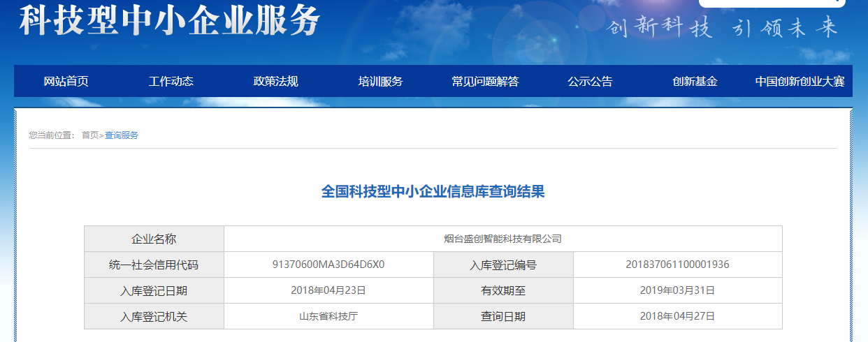
Task: Select 政策法规 in the navigation bar
Action: click(x=275, y=82)
